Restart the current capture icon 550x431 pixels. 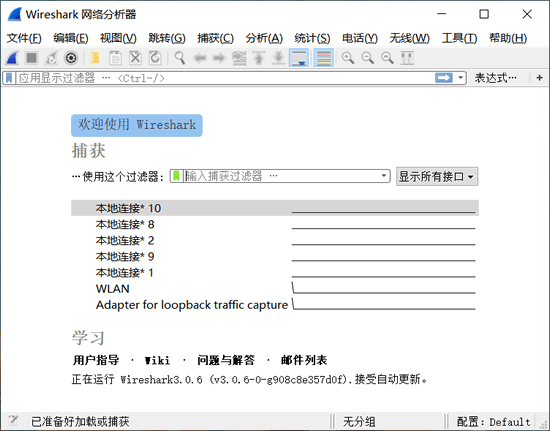coord(51,58)
